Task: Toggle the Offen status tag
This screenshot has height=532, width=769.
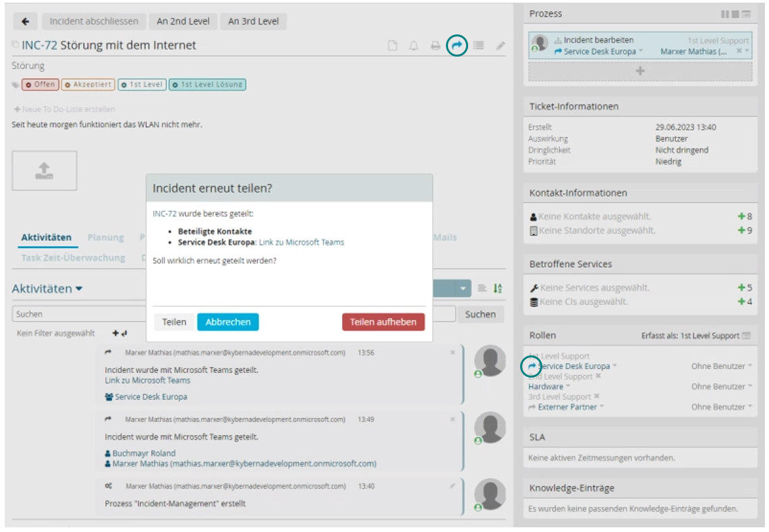Action: 40,85
